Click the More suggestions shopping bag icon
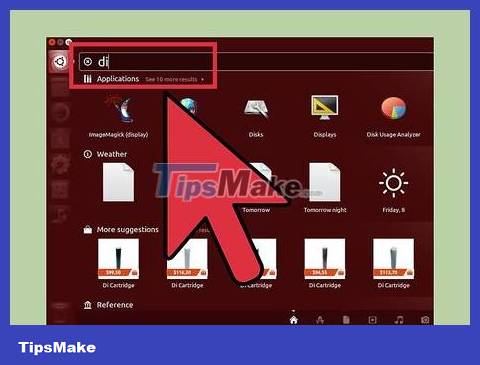 pos(88,230)
